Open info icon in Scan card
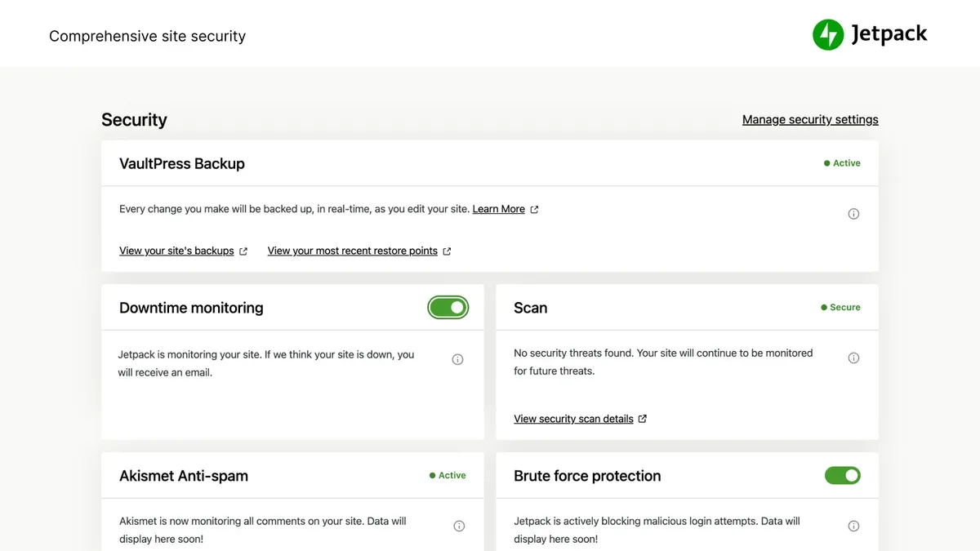 (853, 358)
